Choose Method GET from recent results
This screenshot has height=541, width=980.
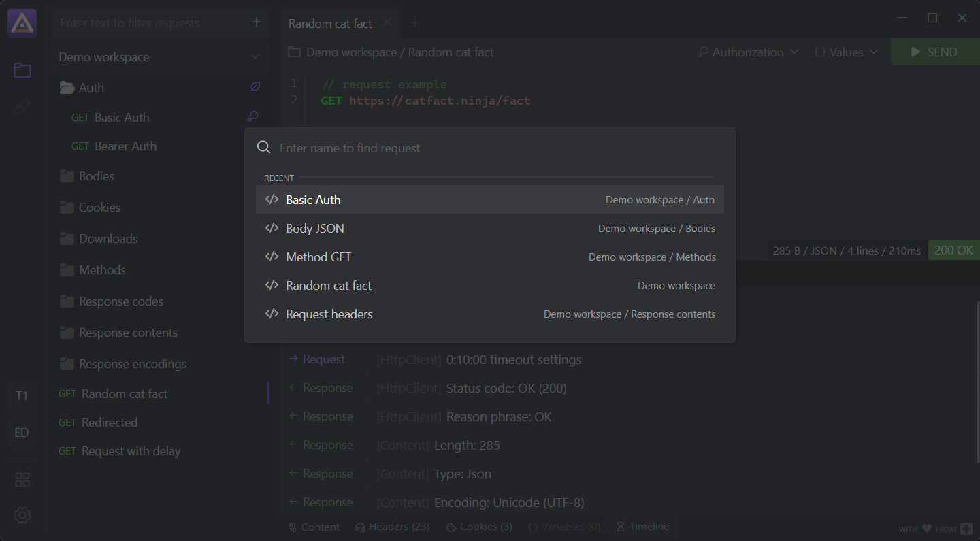pos(490,257)
